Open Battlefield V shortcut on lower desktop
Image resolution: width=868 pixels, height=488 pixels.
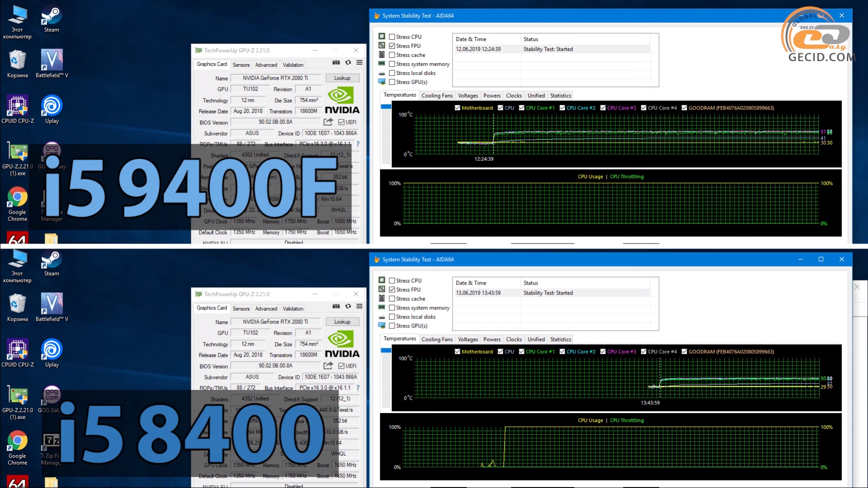coord(52,307)
